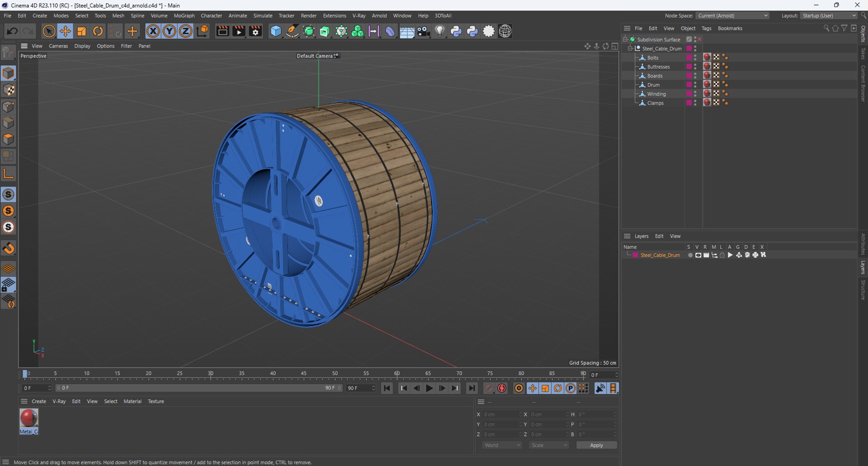This screenshot has height=466, width=868.
Task: Open Layout Startup dropdown
Action: (x=829, y=15)
